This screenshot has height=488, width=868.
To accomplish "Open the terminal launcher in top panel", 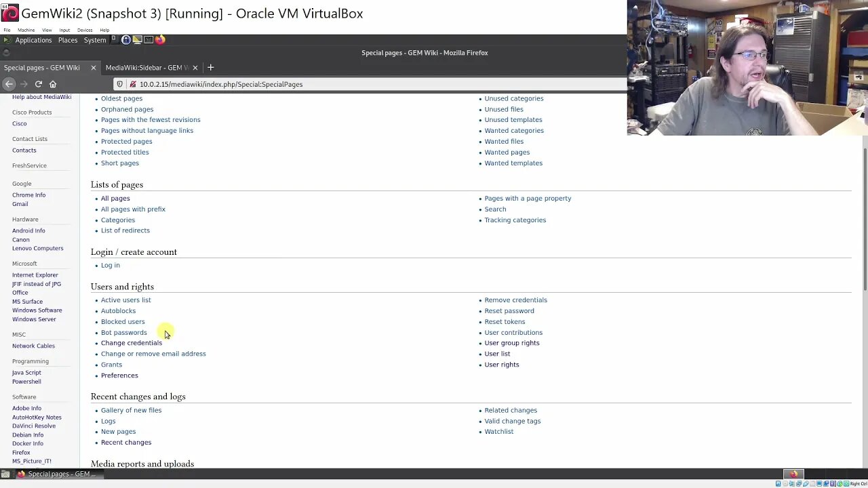I will pyautogui.click(x=149, y=40).
